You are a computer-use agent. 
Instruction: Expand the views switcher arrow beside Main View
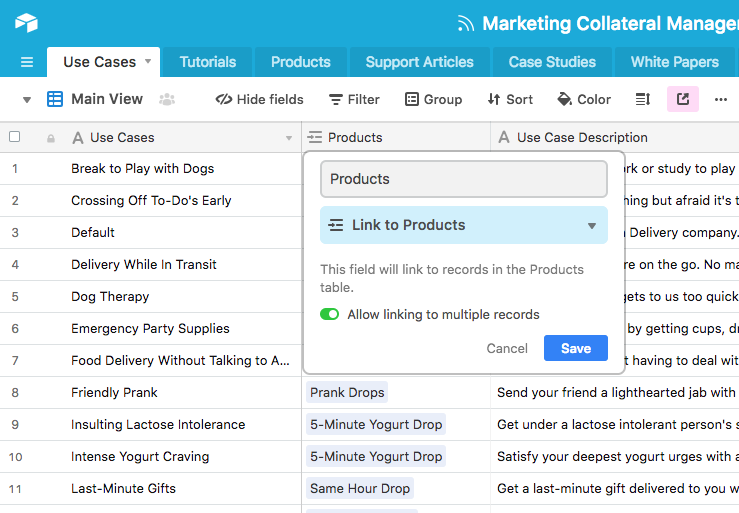click(x=27, y=99)
